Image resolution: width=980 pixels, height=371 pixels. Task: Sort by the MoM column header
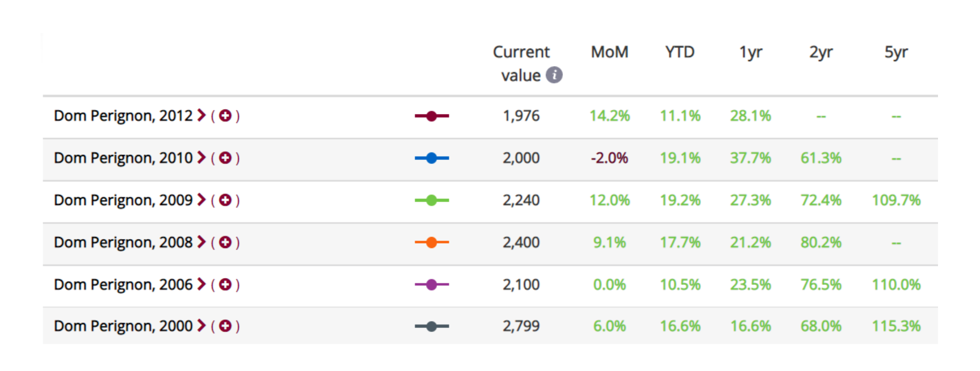click(609, 52)
